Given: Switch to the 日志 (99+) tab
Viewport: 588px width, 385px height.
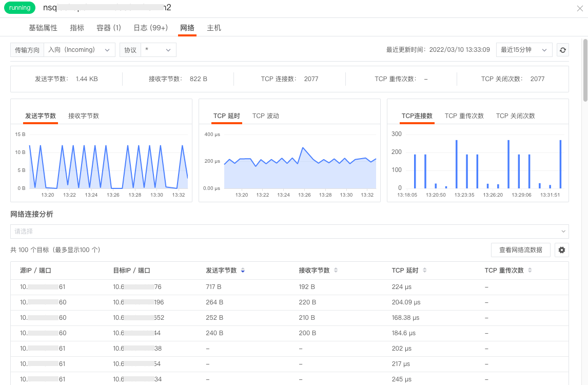Looking at the screenshot, I should click(x=150, y=28).
